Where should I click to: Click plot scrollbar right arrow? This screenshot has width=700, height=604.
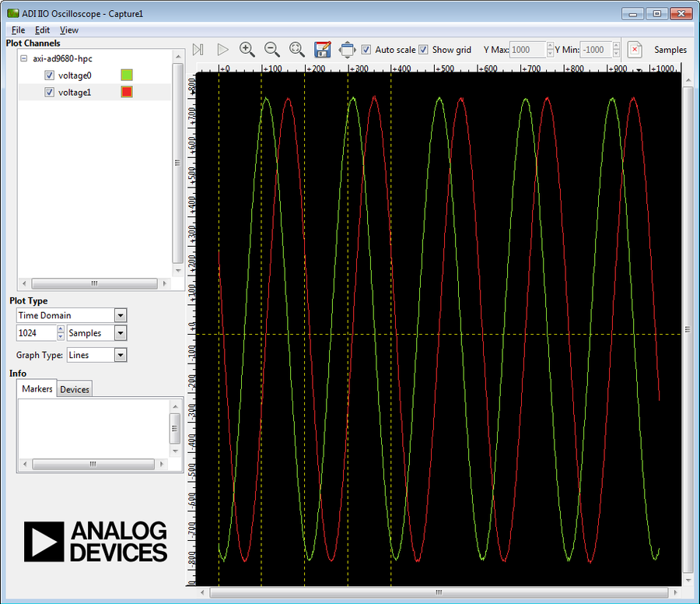[x=675, y=592]
